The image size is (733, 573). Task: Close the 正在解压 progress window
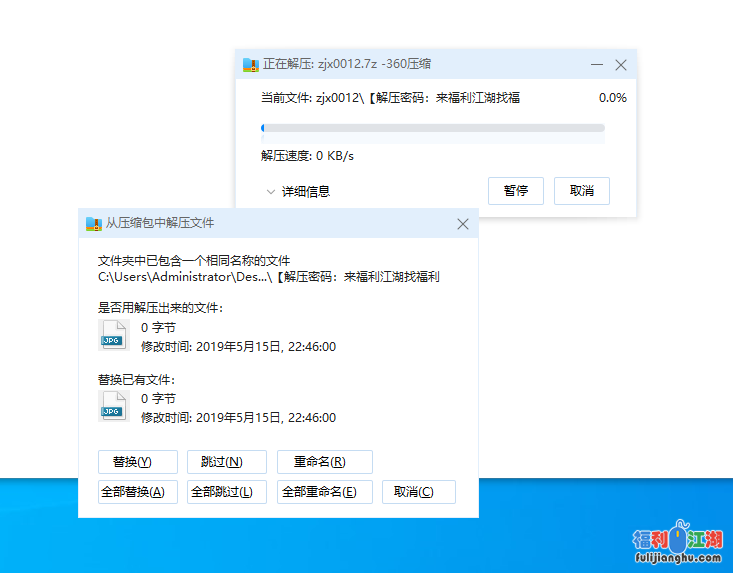621,65
